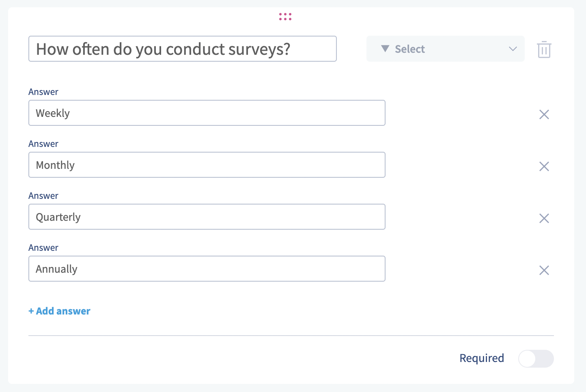This screenshot has width=586, height=392.
Task: Click the Add answer link
Action: point(60,311)
